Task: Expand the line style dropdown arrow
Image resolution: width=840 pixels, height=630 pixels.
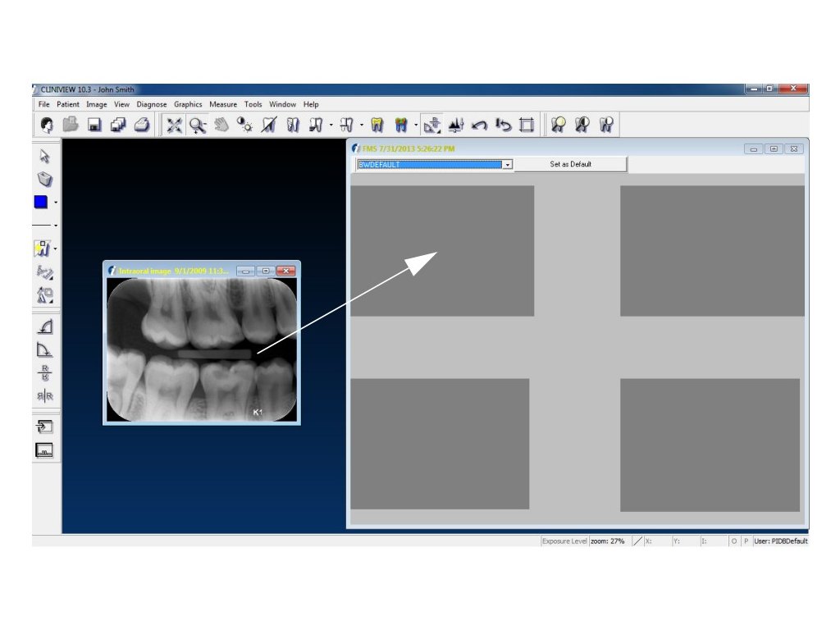Action: point(56,225)
